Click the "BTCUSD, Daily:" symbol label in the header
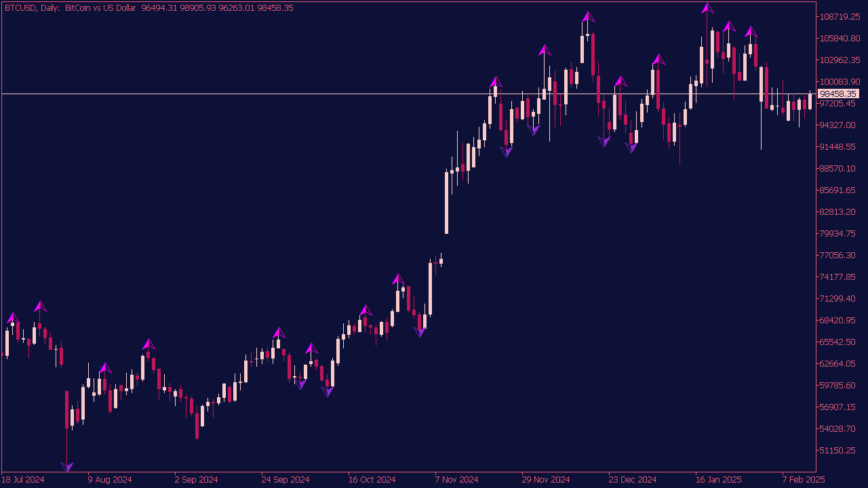The width and height of the screenshot is (868, 488). (x=32, y=7)
